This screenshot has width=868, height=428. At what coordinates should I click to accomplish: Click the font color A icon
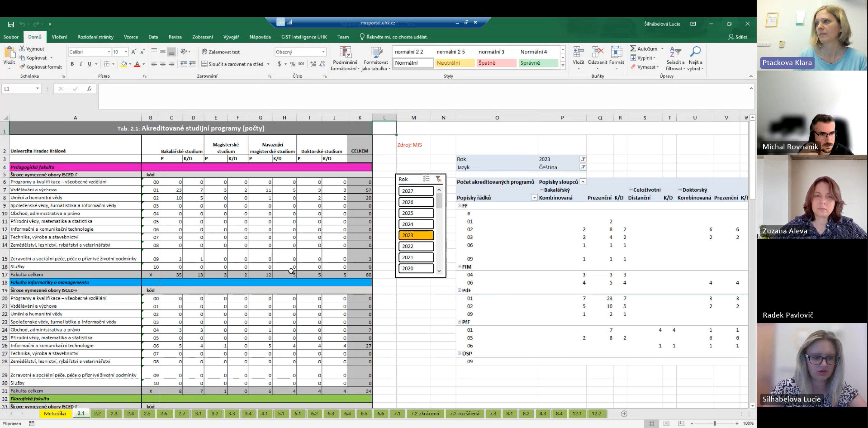point(137,64)
